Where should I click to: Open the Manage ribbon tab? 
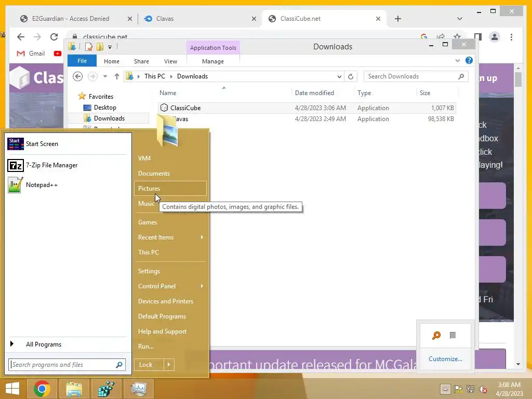point(213,61)
